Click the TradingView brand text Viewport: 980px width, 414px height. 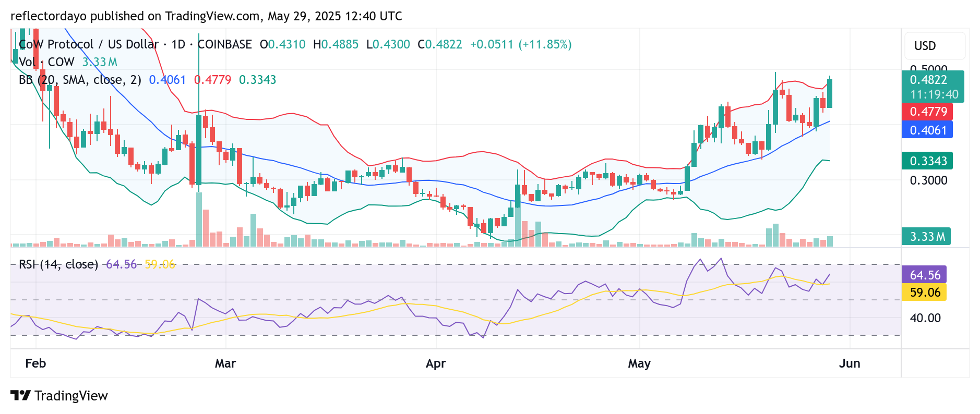click(x=71, y=396)
